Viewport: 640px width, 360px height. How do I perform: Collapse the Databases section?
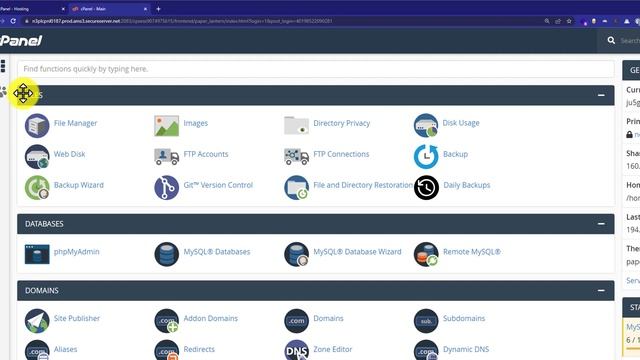pos(601,224)
